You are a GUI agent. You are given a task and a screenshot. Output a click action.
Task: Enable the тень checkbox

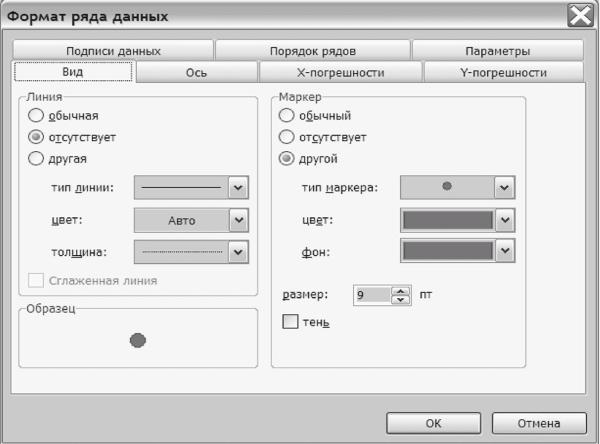(290, 322)
